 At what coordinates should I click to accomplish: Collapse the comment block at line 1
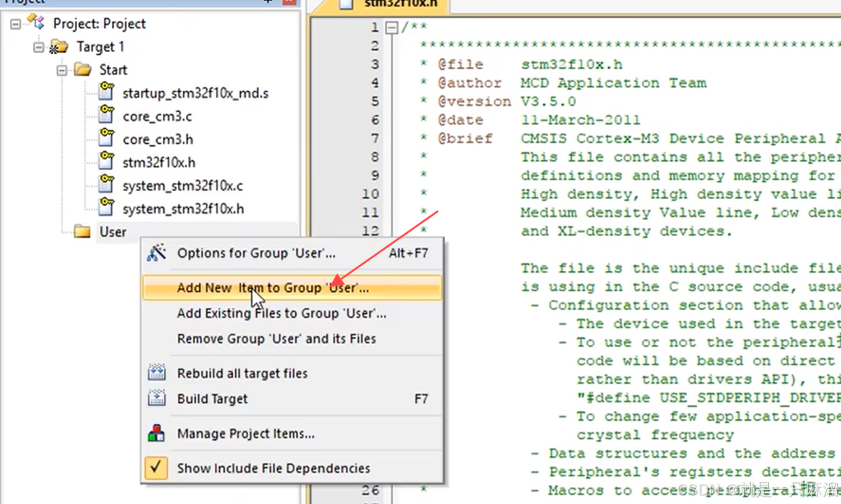(391, 28)
